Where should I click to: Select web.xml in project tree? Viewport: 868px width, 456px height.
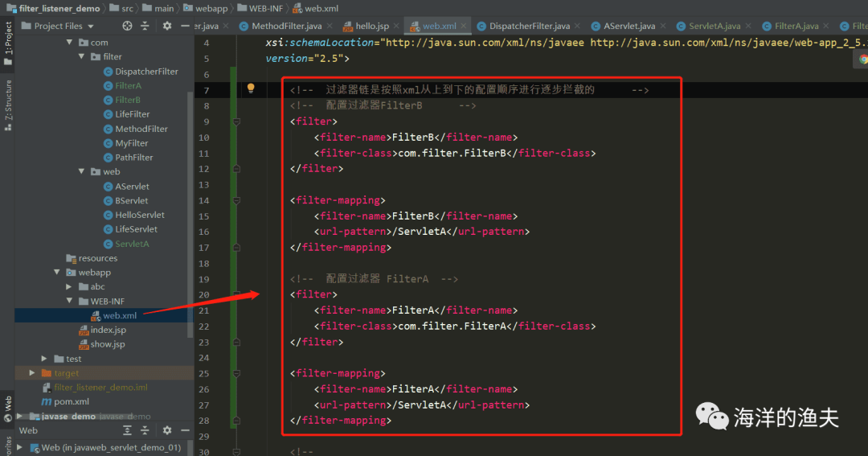click(114, 315)
